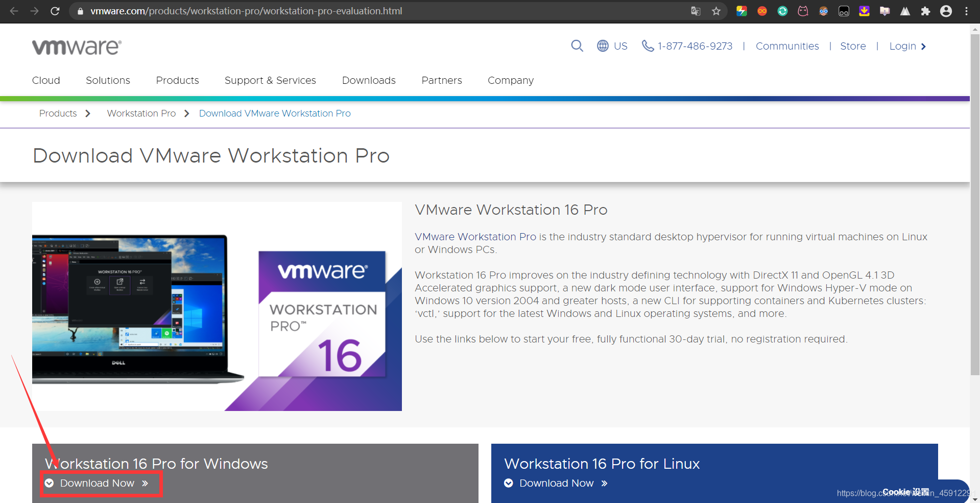
Task: Click the VMware logo in the header
Action: (x=77, y=47)
